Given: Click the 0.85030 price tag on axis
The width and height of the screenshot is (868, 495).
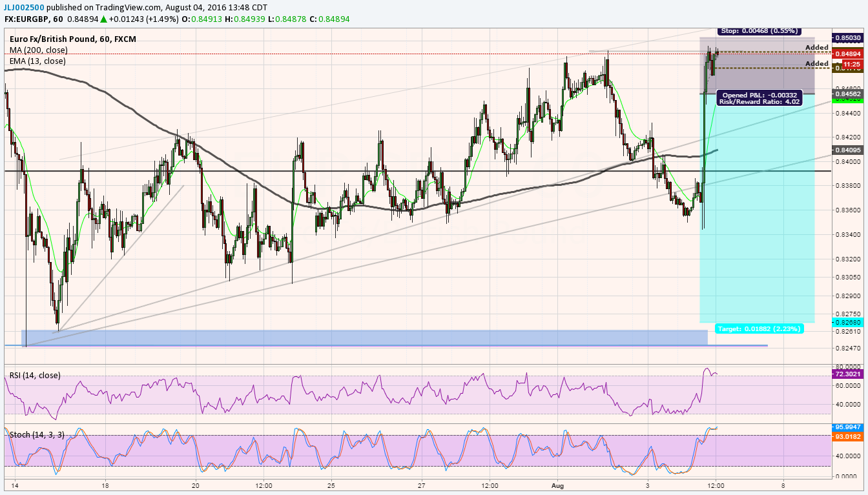Looking at the screenshot, I should pos(847,38).
